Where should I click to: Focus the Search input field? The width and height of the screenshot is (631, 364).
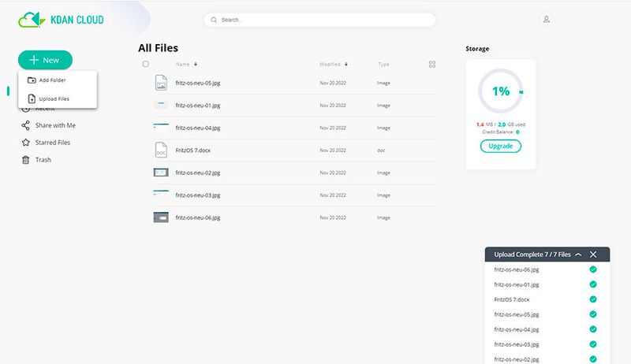(x=319, y=20)
